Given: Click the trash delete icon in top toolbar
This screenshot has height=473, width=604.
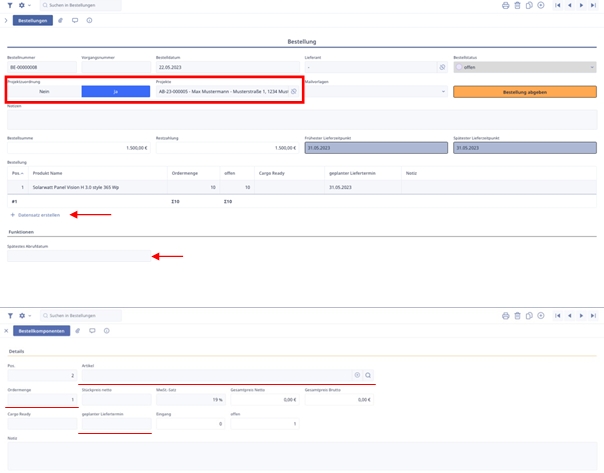Looking at the screenshot, I should click(x=517, y=6).
